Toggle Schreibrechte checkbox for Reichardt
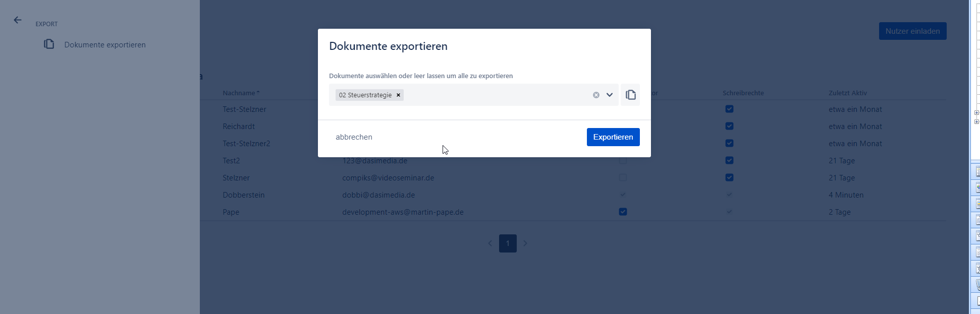The image size is (980, 314). tap(729, 126)
